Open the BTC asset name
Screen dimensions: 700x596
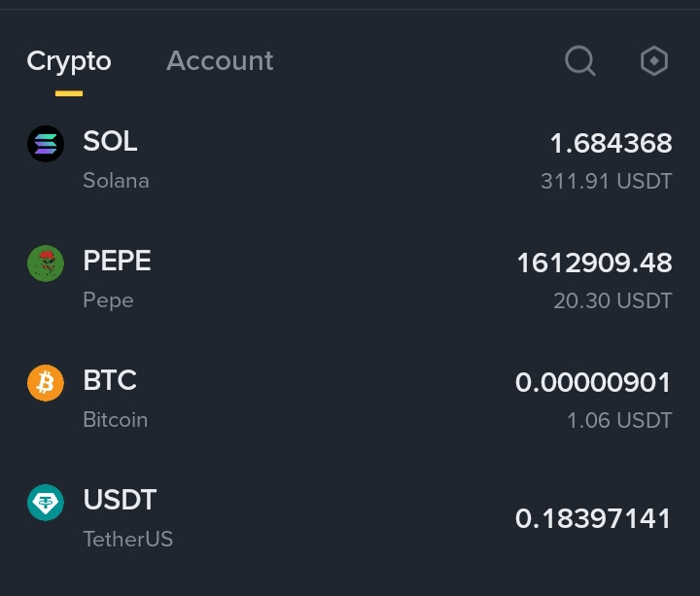110,381
